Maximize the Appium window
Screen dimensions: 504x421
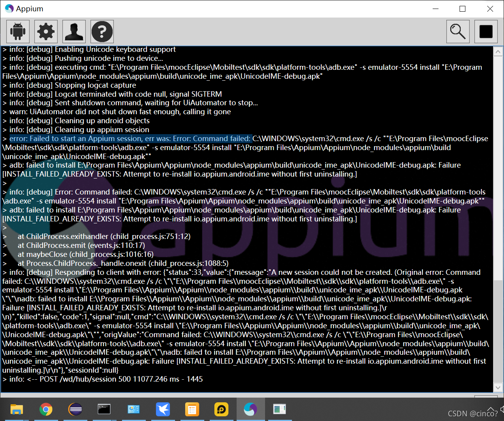click(463, 9)
